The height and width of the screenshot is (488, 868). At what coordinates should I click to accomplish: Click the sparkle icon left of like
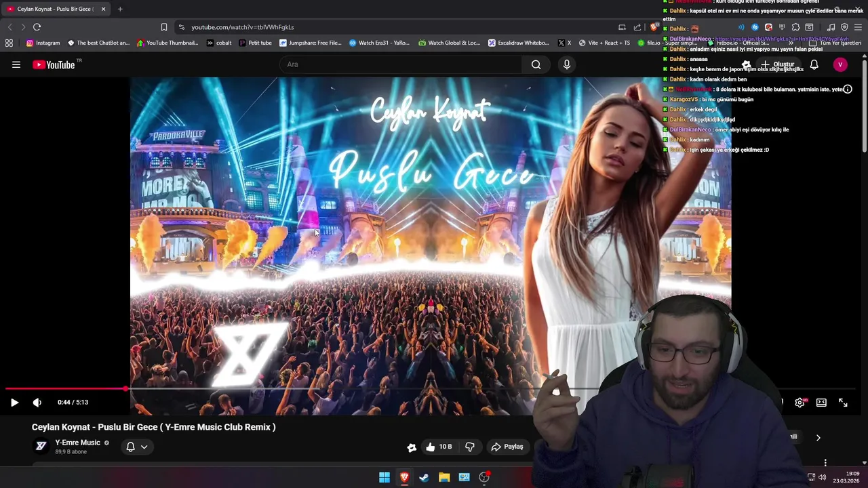coord(412,447)
